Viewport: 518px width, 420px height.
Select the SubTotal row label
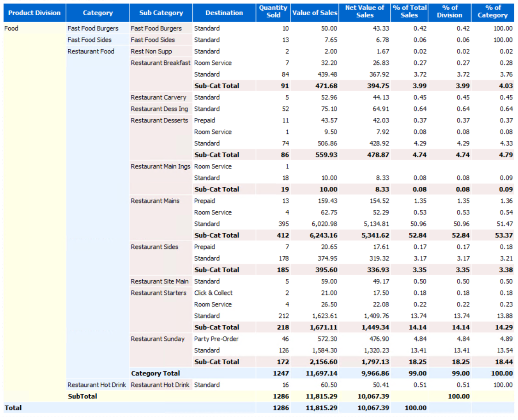(x=82, y=396)
